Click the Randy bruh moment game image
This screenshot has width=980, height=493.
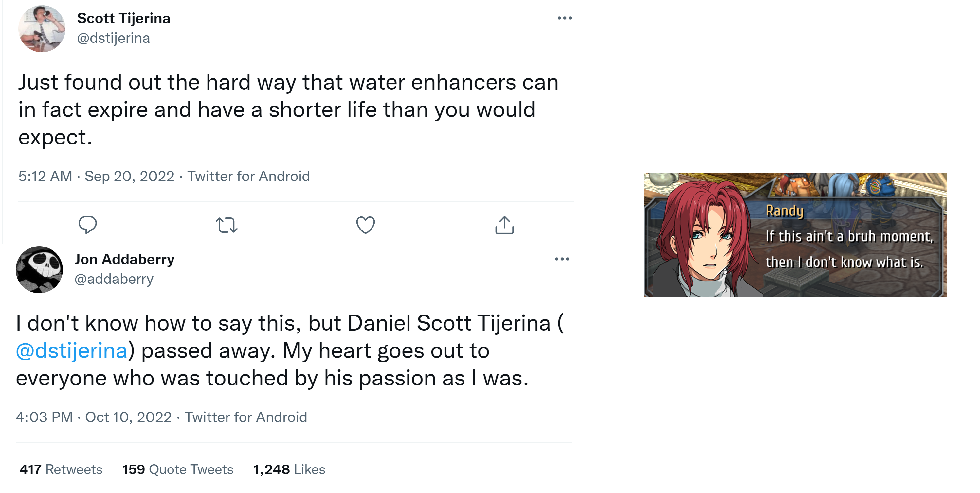click(795, 235)
